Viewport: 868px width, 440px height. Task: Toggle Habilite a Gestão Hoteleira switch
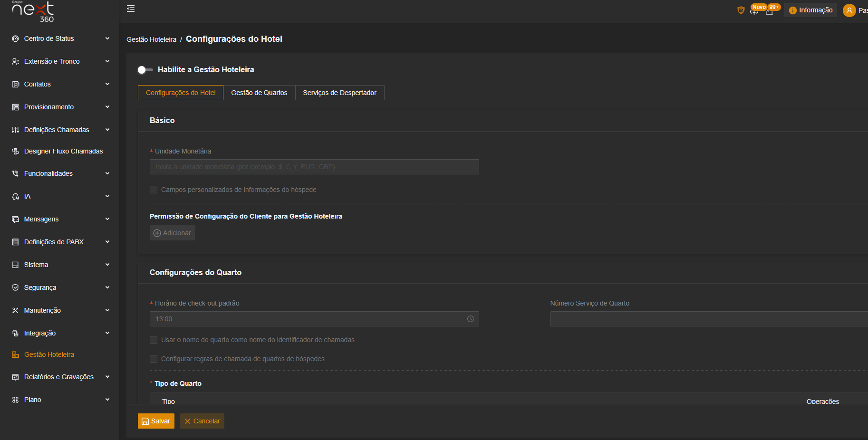click(x=145, y=70)
